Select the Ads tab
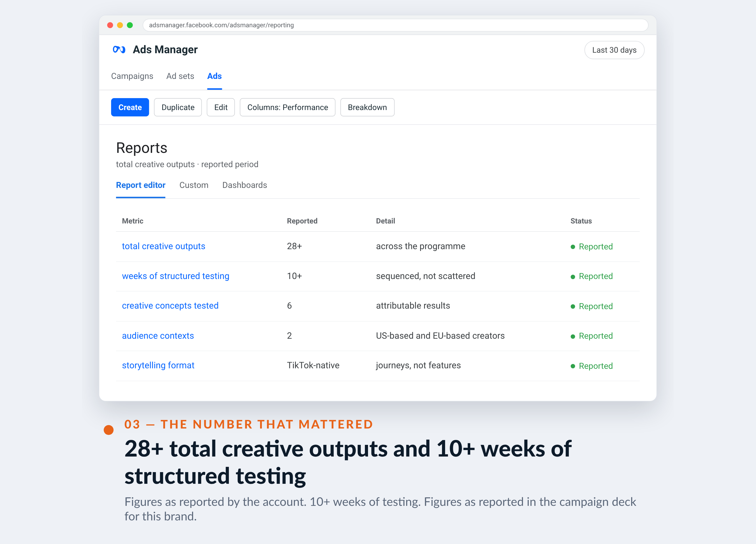Screen dimensions: 756x544 (x=214, y=76)
